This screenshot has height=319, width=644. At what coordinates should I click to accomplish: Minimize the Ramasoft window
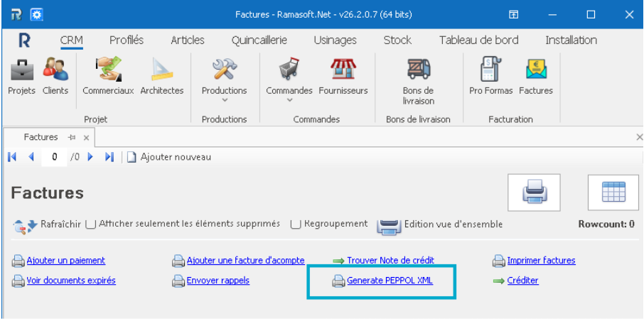click(x=552, y=15)
